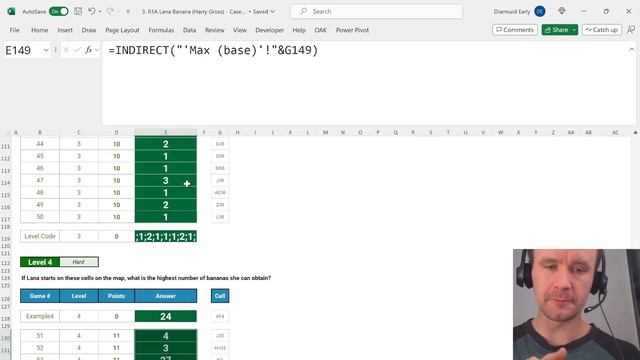The height and width of the screenshot is (360, 640).
Task: Click the green Level 4 label
Action: pos(40,262)
